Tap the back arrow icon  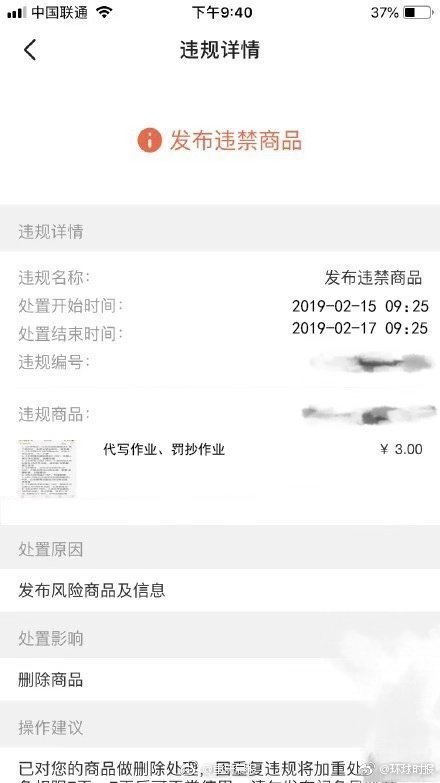[30, 50]
